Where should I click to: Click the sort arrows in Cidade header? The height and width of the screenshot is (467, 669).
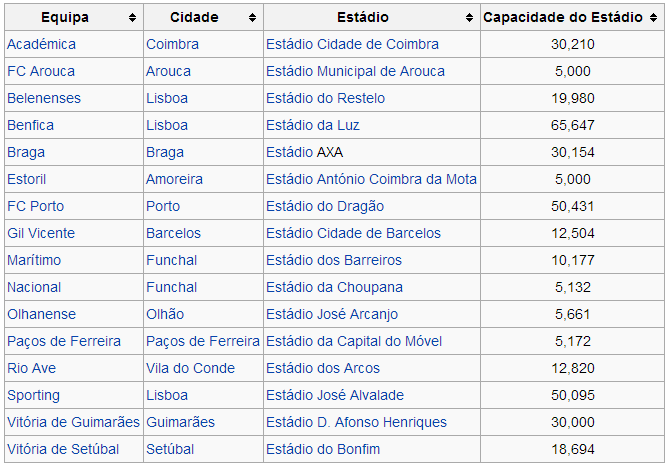pos(253,18)
